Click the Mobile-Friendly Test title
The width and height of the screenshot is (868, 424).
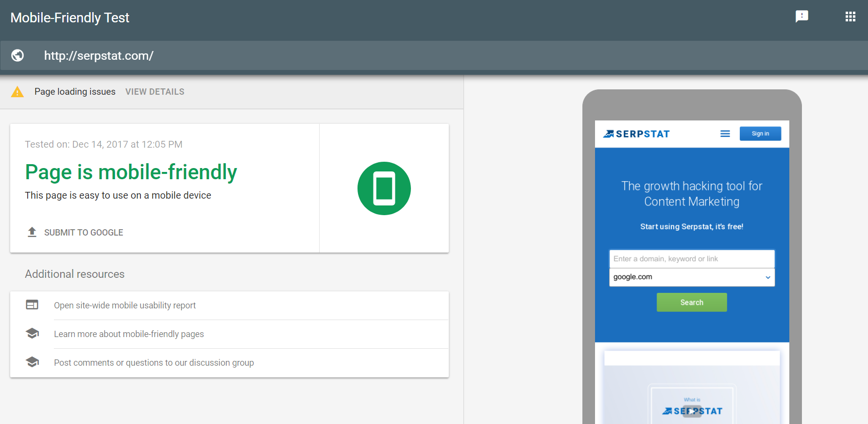point(70,17)
